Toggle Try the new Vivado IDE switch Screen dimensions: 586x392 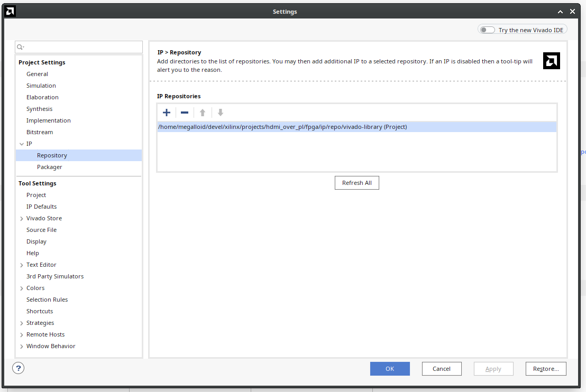pyautogui.click(x=487, y=30)
